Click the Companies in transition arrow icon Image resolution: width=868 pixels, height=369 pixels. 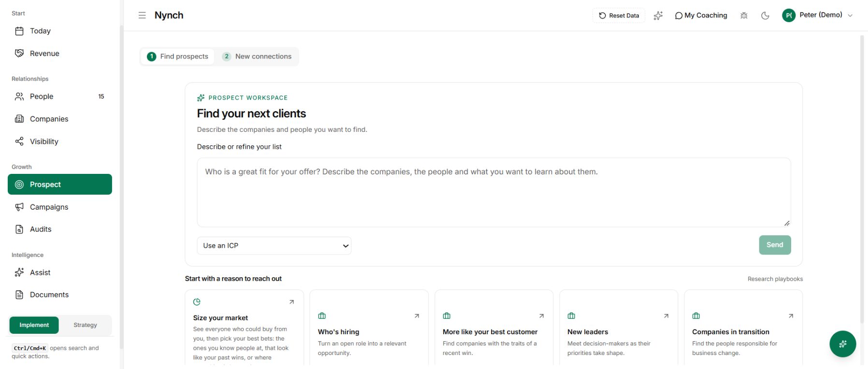pos(791,316)
